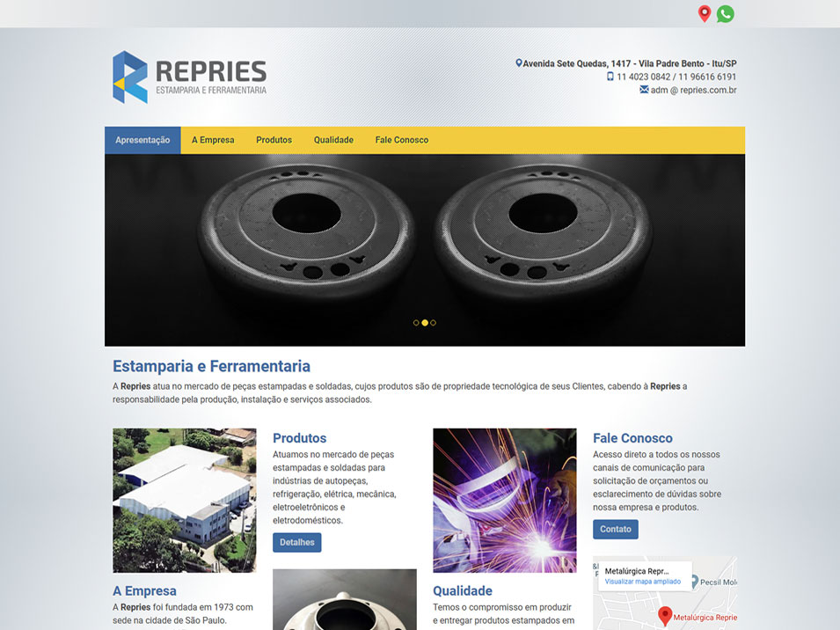Click the Detalhes button under Produtos
This screenshot has width=840, height=630.
click(296, 542)
